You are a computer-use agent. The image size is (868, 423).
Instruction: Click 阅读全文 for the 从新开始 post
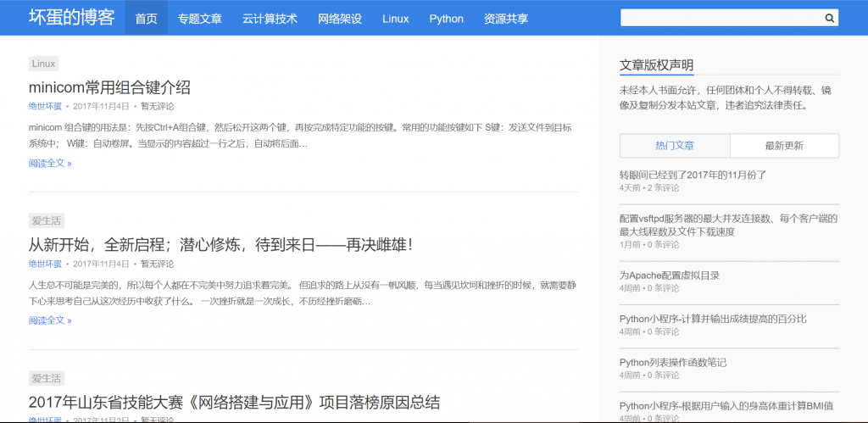click(x=50, y=320)
